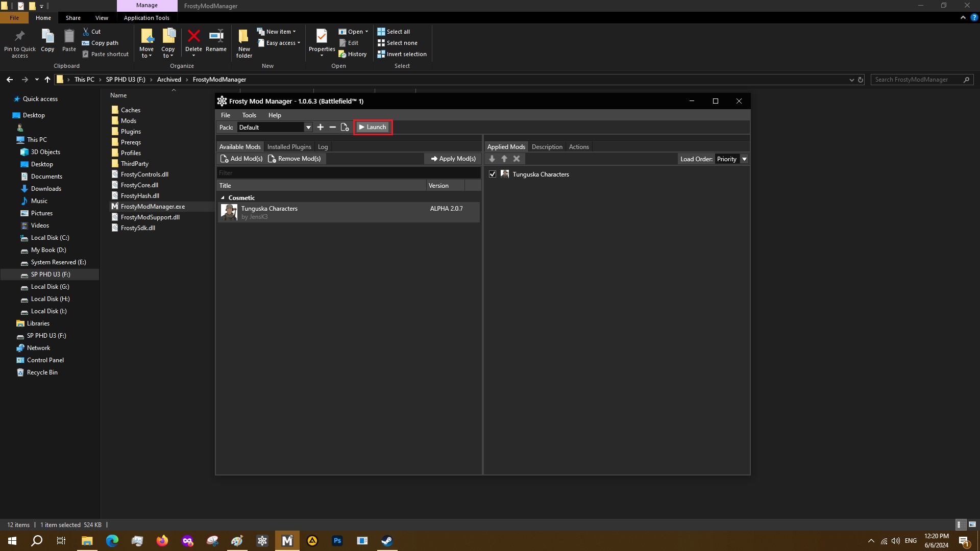Open the Pack Default dropdown
980x551 pixels.
click(308, 128)
